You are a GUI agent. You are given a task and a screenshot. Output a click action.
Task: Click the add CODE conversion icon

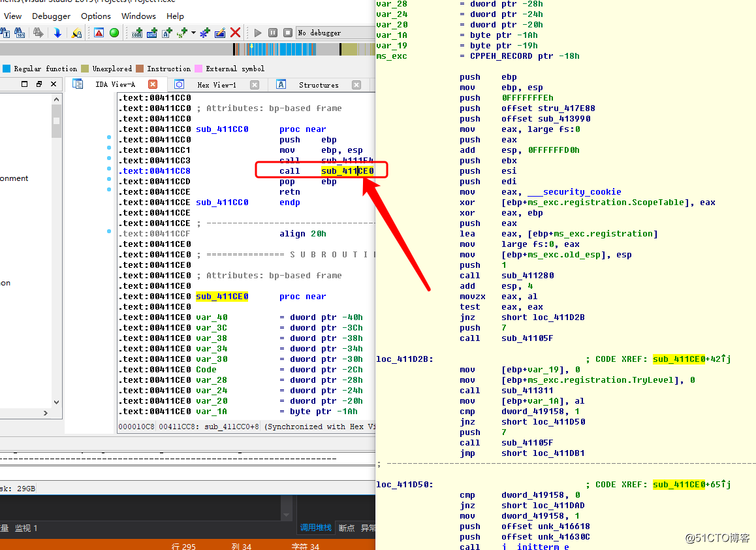(137, 33)
